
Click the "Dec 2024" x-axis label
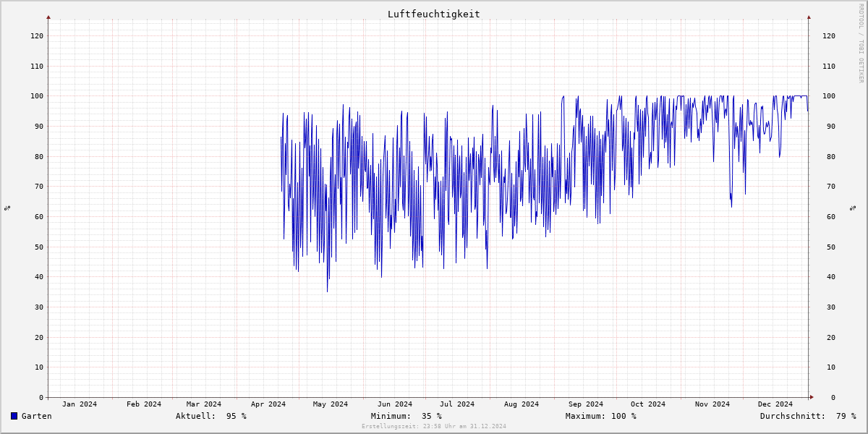click(775, 404)
